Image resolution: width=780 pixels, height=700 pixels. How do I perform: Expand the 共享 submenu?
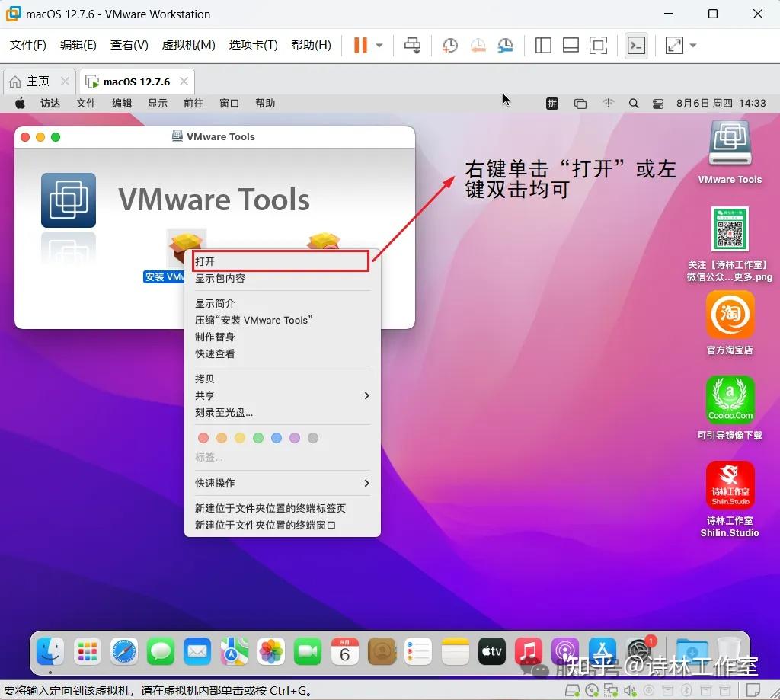click(282, 395)
